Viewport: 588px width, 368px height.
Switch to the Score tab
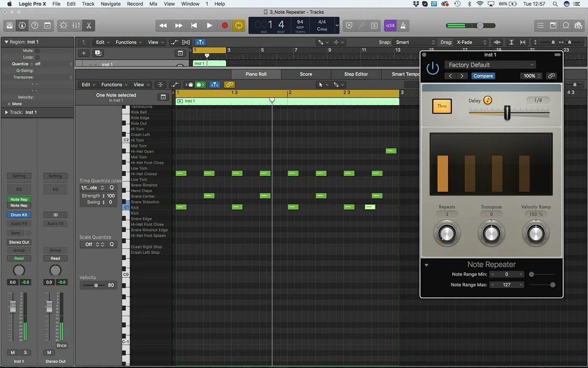(306, 74)
